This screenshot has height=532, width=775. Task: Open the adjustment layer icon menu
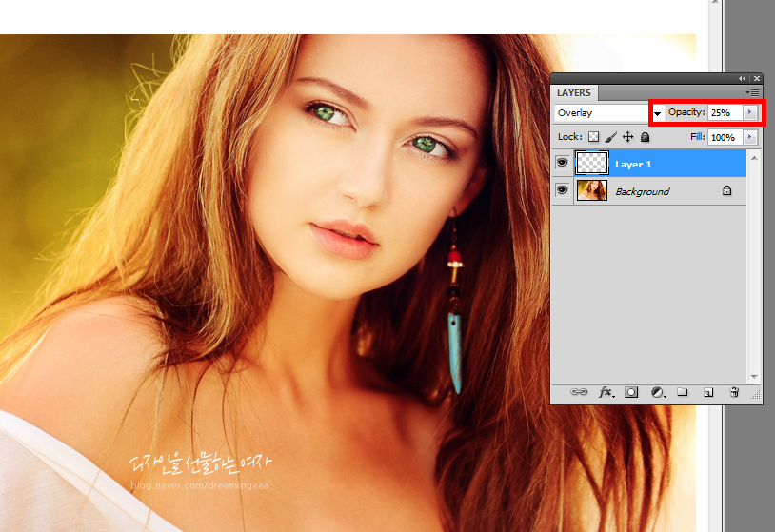click(x=657, y=392)
